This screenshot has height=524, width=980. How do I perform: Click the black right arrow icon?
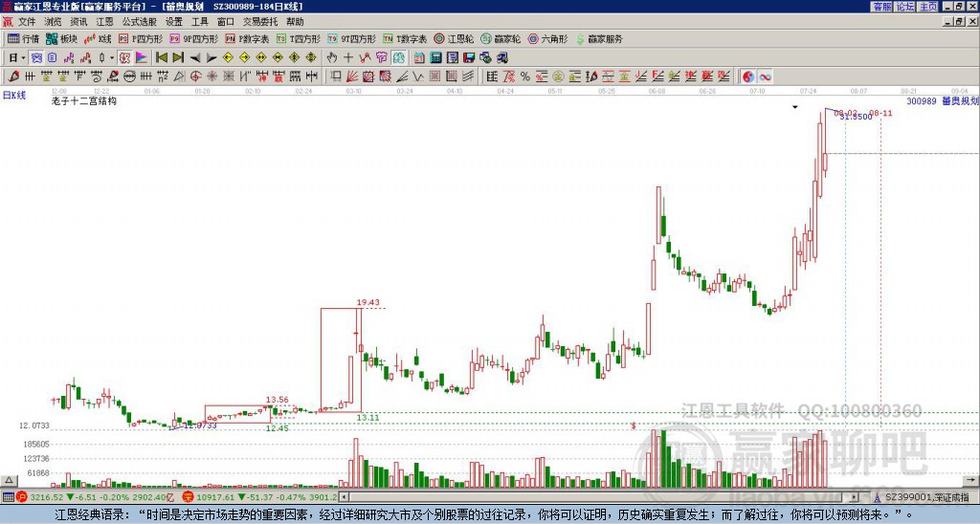pyautogui.click(x=212, y=57)
